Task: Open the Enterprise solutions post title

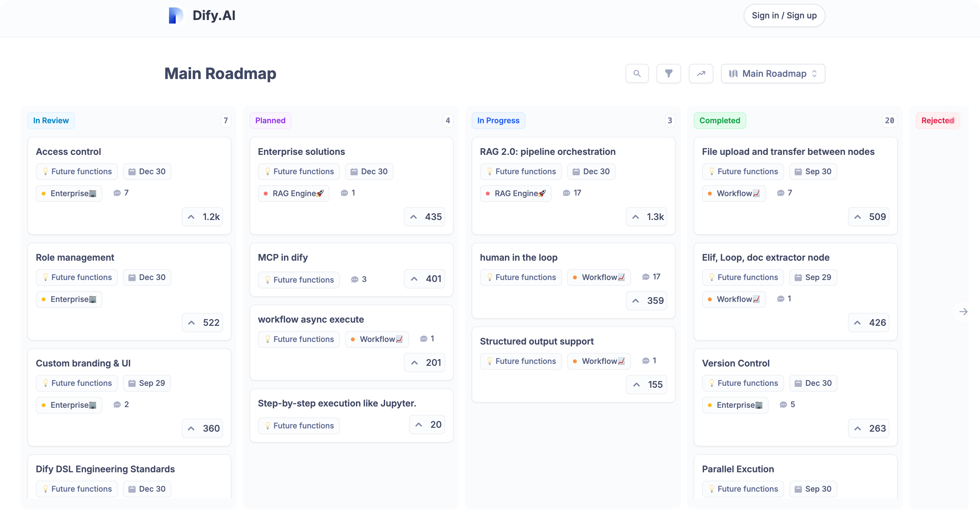Action: [301, 152]
